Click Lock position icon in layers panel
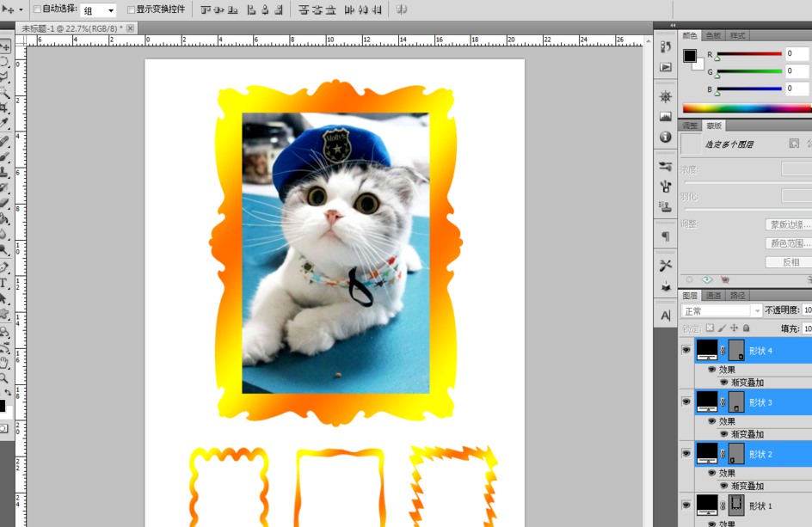This screenshot has height=527, width=812. 734,328
